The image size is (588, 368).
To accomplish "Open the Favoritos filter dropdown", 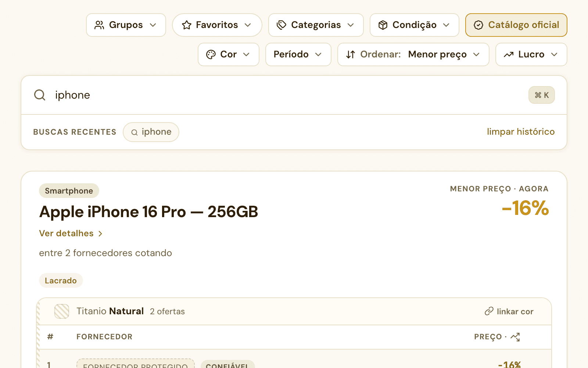I will click(217, 25).
